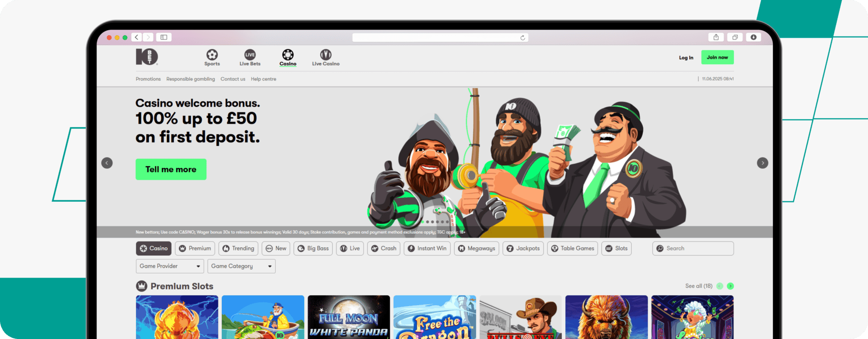
Task: Reload the page in the address bar
Action: pos(522,38)
